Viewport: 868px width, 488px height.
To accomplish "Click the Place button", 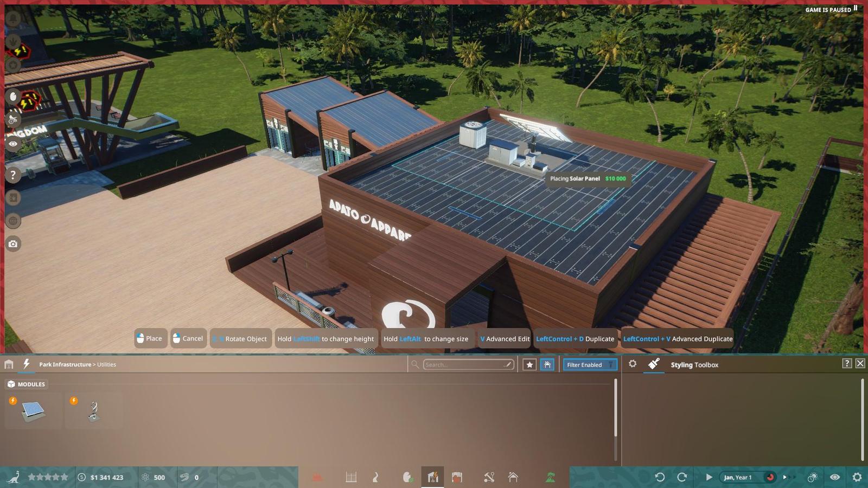I will point(150,338).
